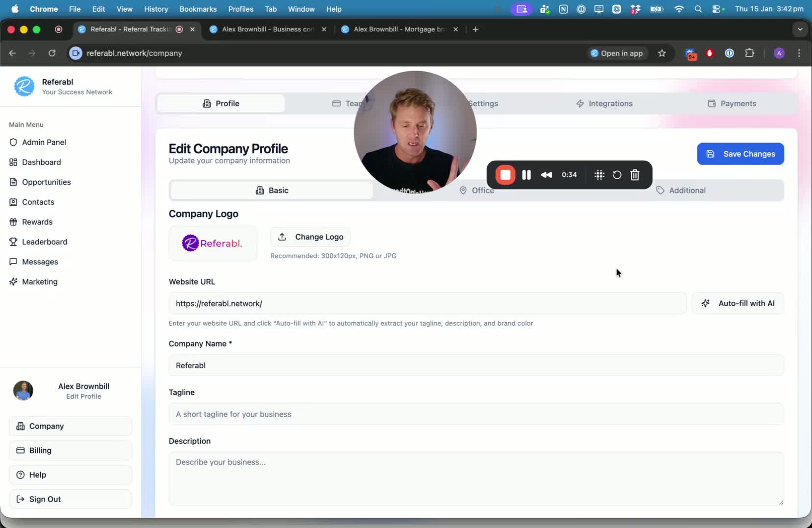Screen dimensions: 812x528
Task: Open Marketing page
Action: point(40,282)
